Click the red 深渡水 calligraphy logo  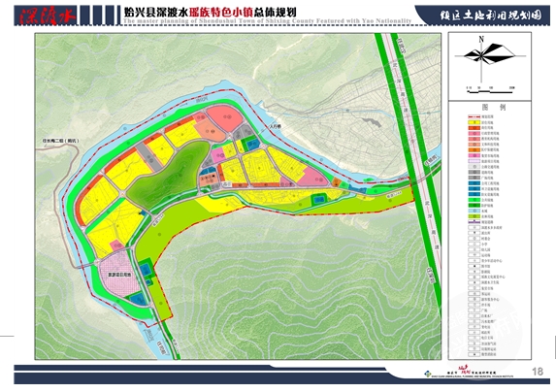(47, 16)
